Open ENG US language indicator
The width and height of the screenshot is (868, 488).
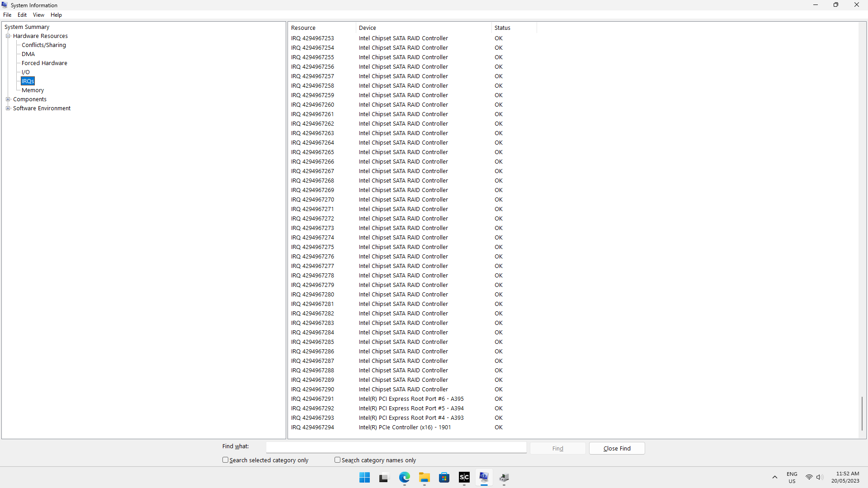tap(792, 478)
